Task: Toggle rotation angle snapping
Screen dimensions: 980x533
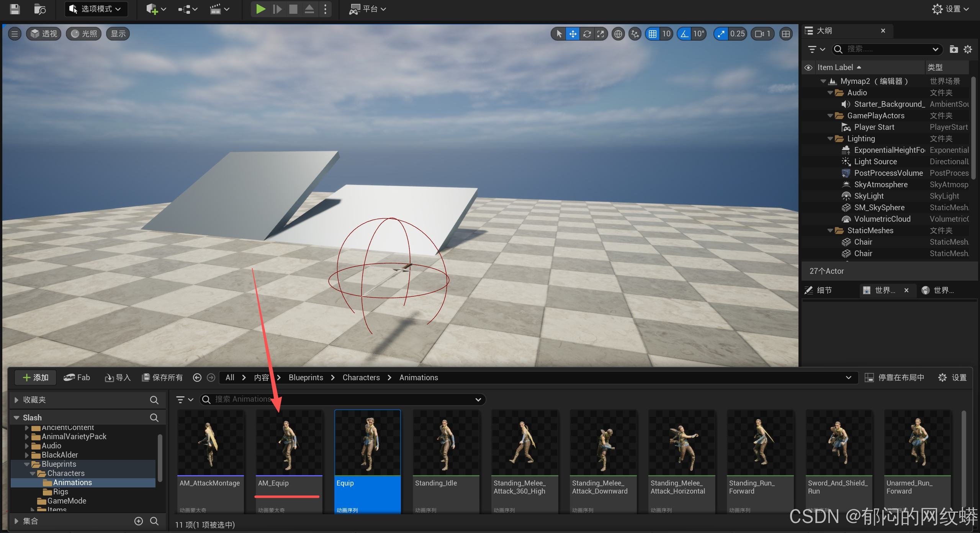Action: [685, 34]
